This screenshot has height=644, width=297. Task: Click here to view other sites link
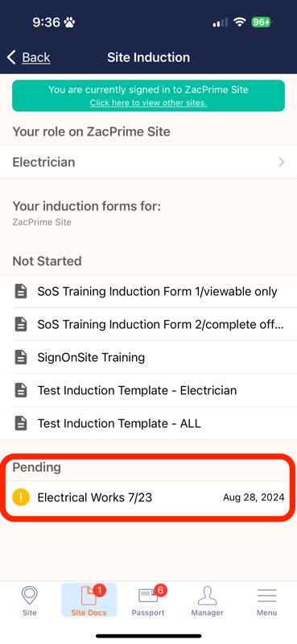148,102
